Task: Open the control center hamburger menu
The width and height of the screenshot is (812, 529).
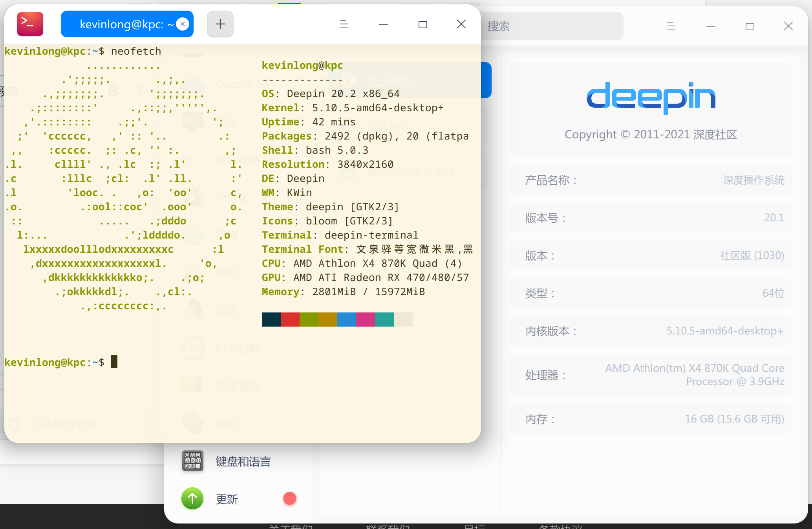Action: pyautogui.click(x=671, y=26)
